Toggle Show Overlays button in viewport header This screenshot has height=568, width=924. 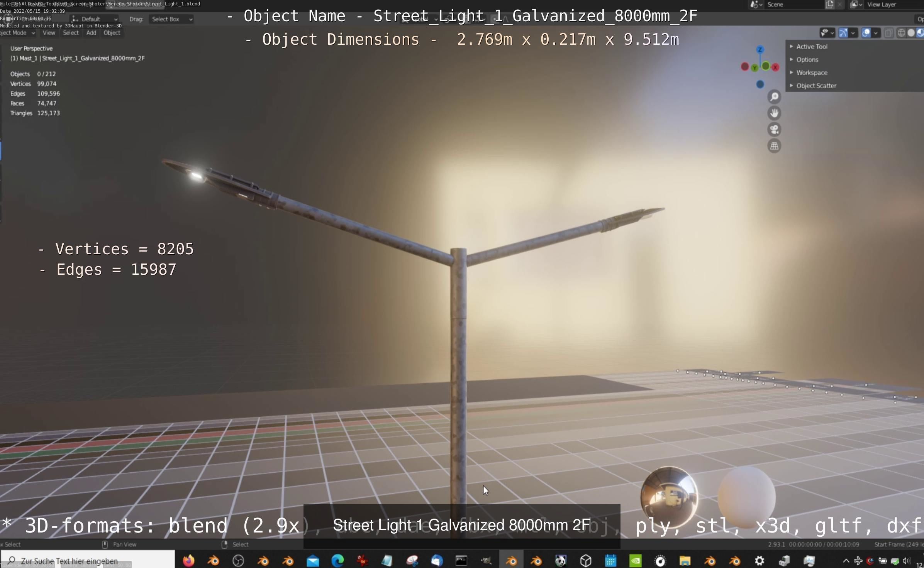(866, 33)
